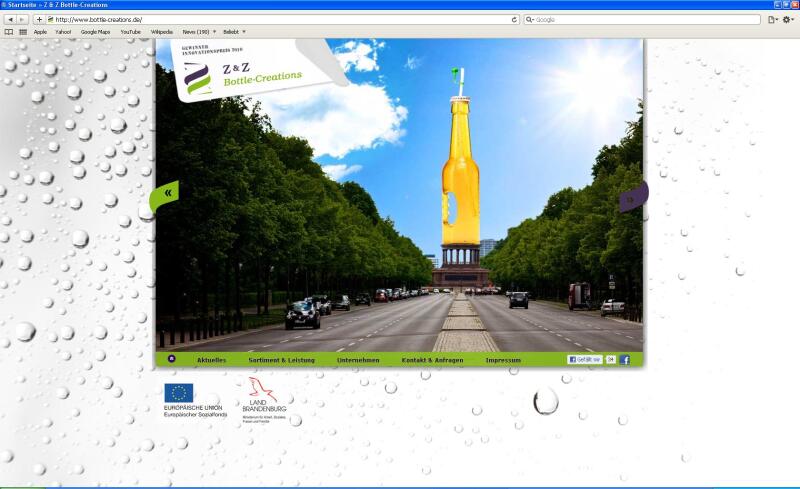Expand the Beliebt bookmarks dropdown
Screen dimensions: 800x489
coord(233,31)
